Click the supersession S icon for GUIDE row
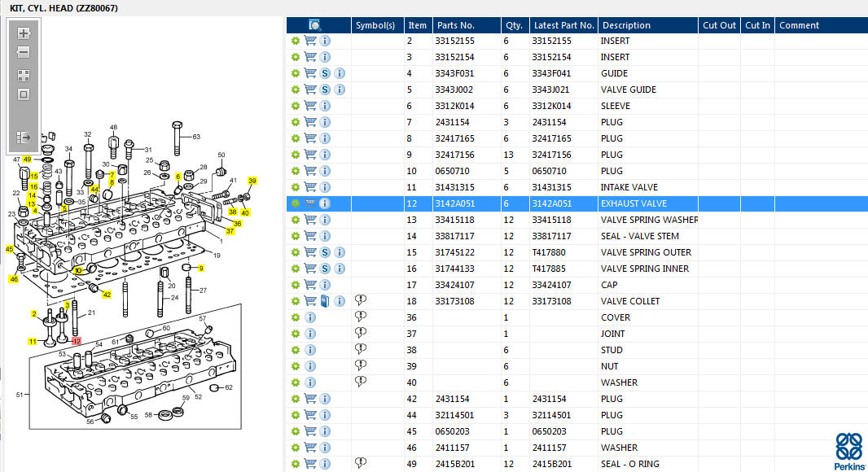The width and height of the screenshot is (868, 472). (325, 73)
